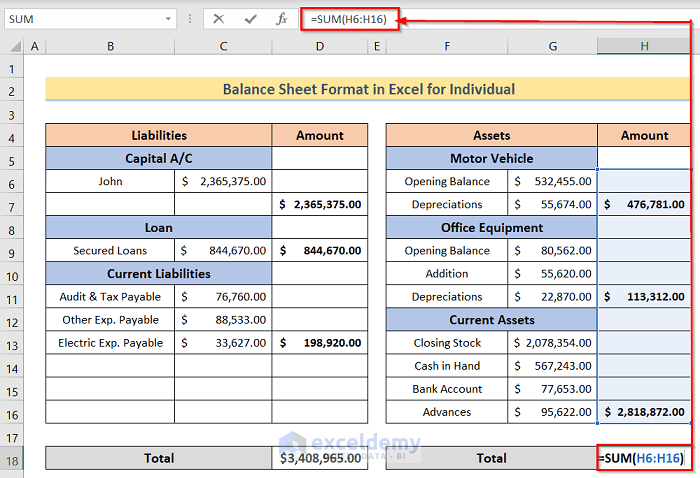Expand the Name Box dropdown arrow
Image resolution: width=700 pixels, height=478 pixels.
tap(169, 19)
